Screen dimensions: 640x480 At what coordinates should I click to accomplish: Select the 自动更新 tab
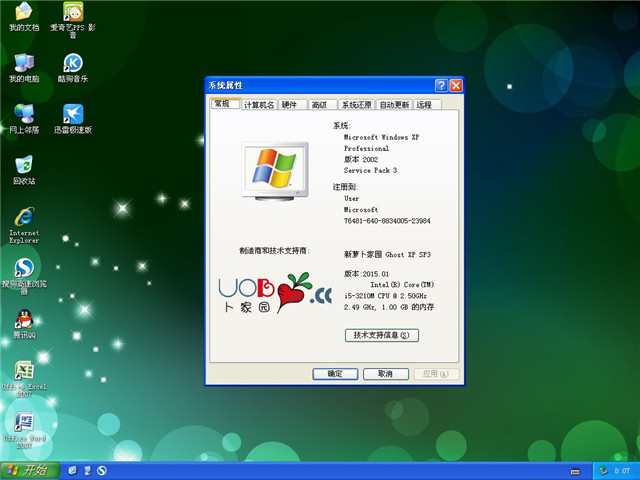click(x=394, y=104)
